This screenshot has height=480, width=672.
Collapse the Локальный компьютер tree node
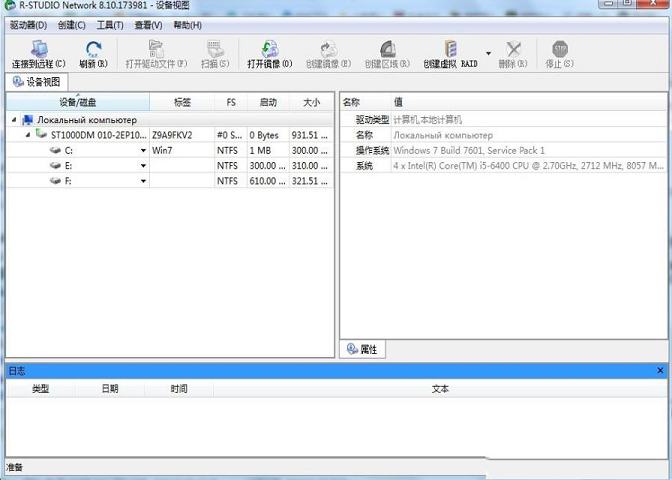[14, 120]
